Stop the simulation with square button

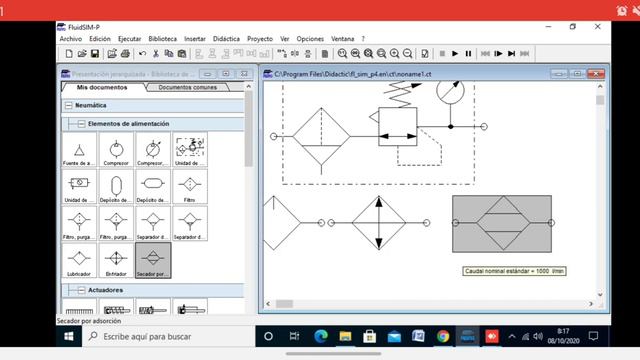click(x=442, y=53)
